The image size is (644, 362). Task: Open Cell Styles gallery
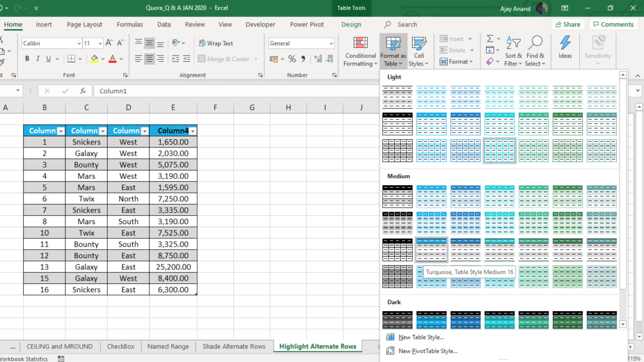click(418, 52)
